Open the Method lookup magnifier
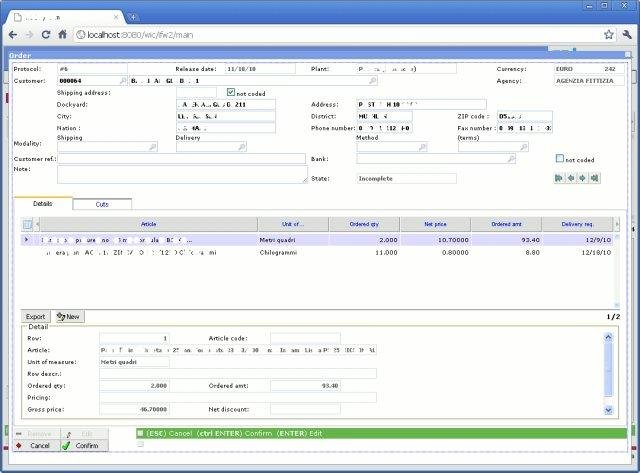Viewport: 640px width, 473px height. 422,147
